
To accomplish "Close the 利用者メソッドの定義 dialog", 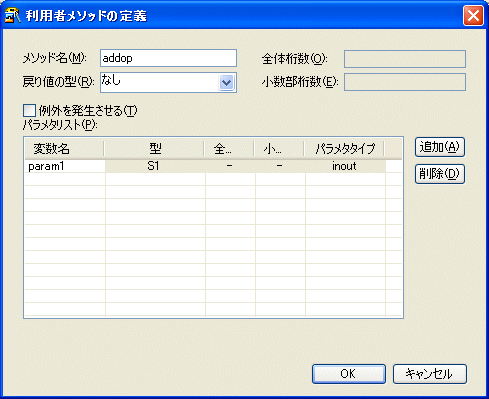I will (x=473, y=16).
